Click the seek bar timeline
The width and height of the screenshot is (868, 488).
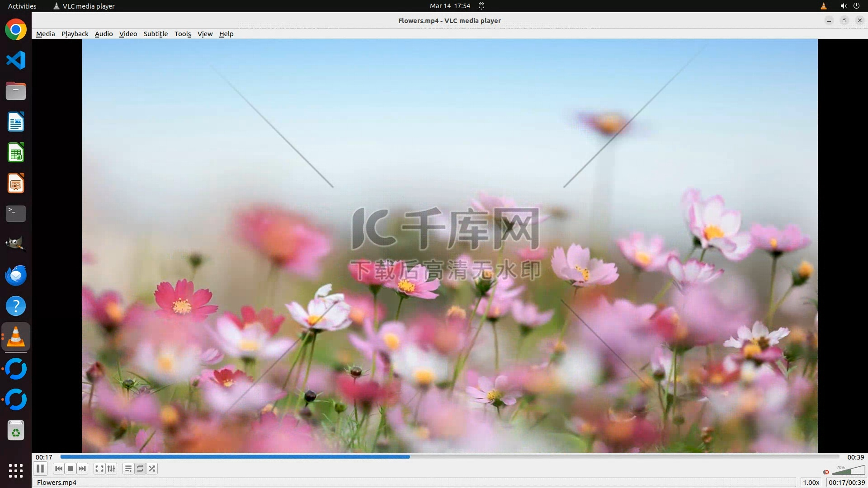click(x=449, y=457)
